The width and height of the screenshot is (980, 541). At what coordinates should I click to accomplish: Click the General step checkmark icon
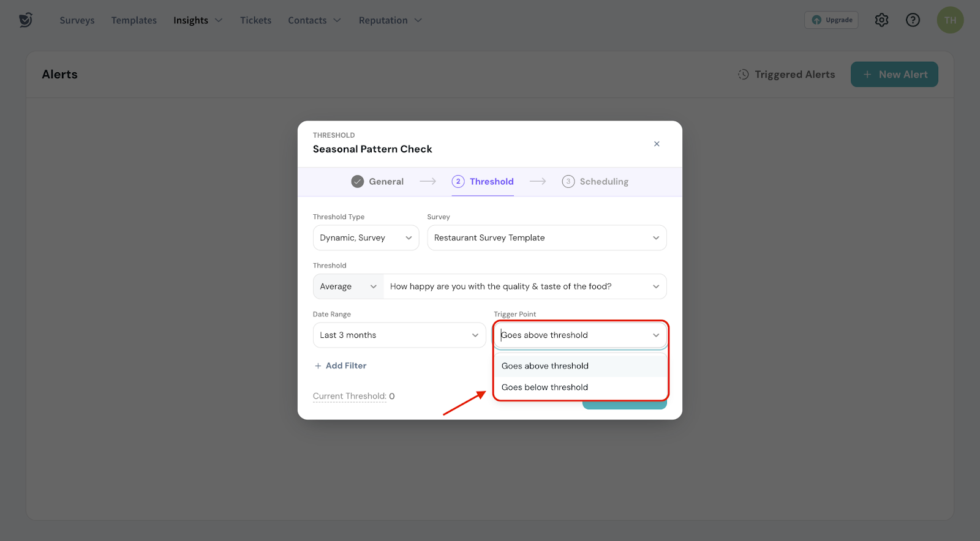point(358,182)
